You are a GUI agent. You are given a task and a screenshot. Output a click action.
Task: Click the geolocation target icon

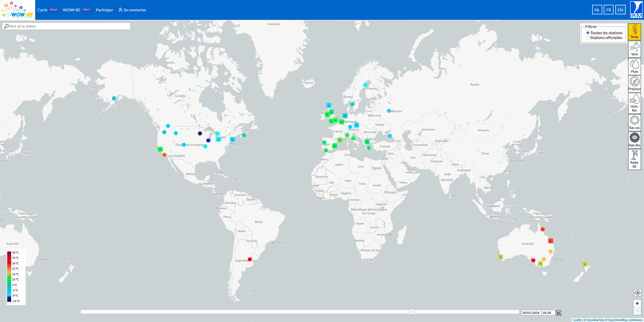tap(637, 293)
